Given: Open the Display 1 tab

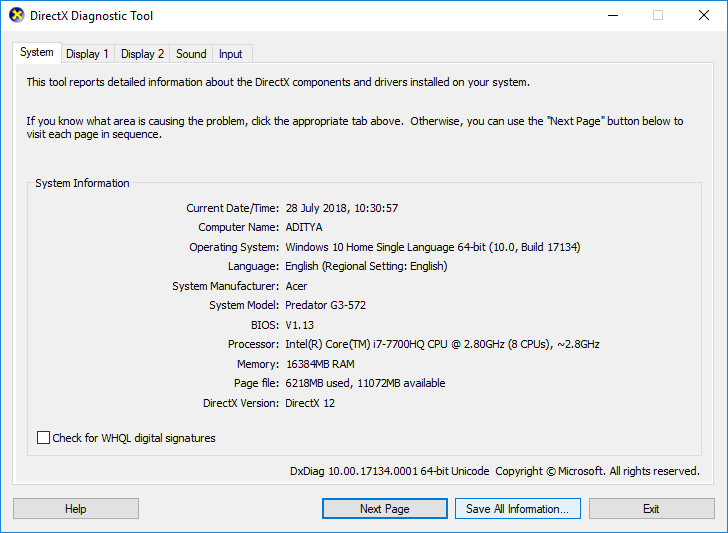Looking at the screenshot, I should click(x=88, y=54).
